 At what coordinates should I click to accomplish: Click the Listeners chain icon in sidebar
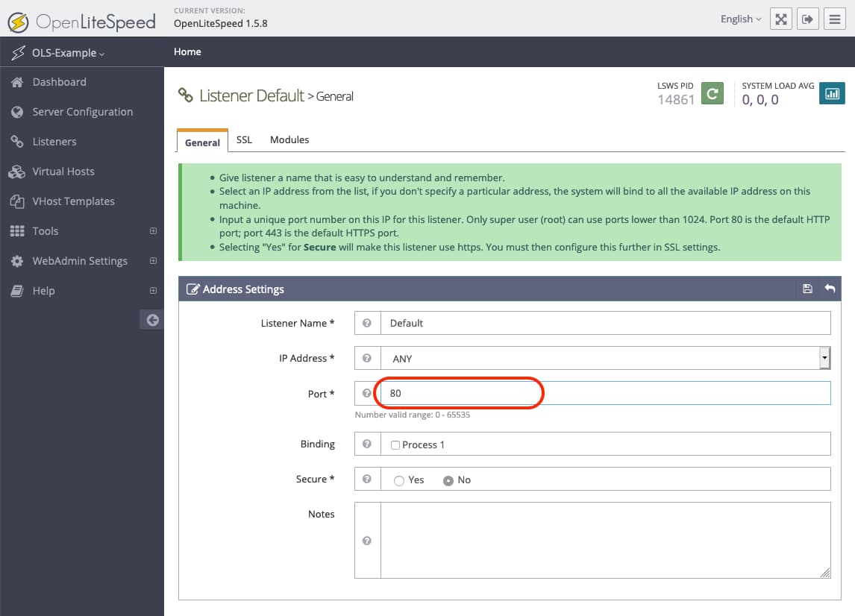(17, 141)
